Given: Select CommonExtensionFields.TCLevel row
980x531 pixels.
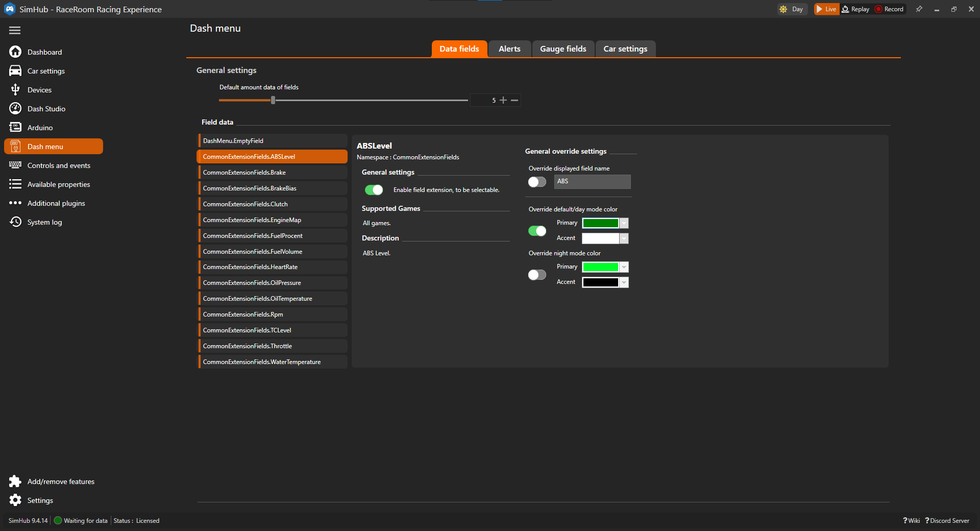Looking at the screenshot, I should click(273, 330).
